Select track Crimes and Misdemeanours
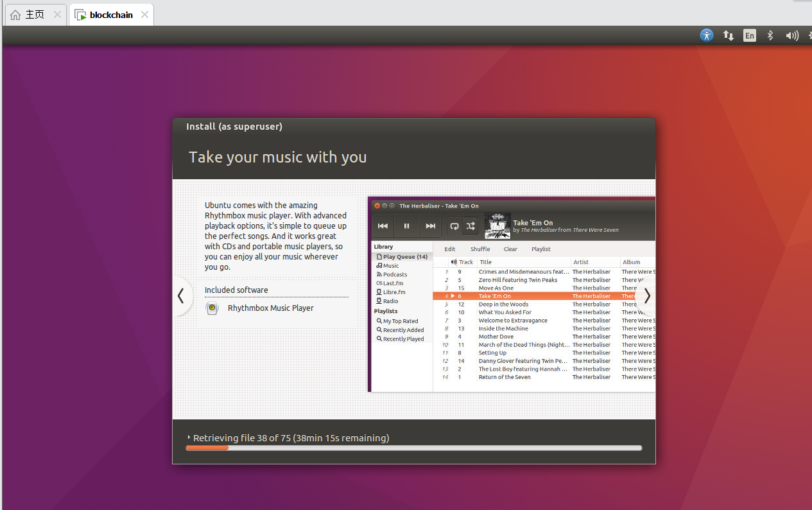The width and height of the screenshot is (812, 510). point(544,272)
